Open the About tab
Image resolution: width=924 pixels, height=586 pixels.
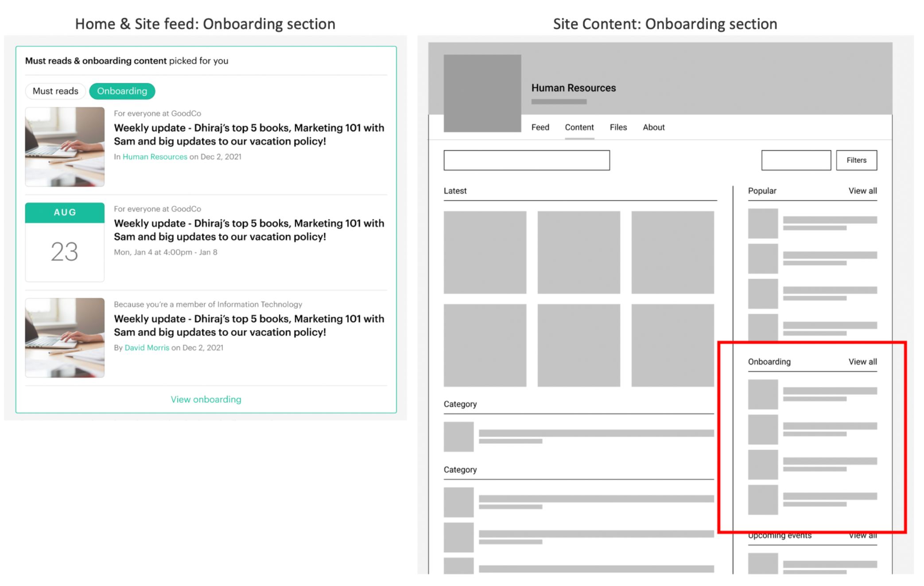coord(653,127)
